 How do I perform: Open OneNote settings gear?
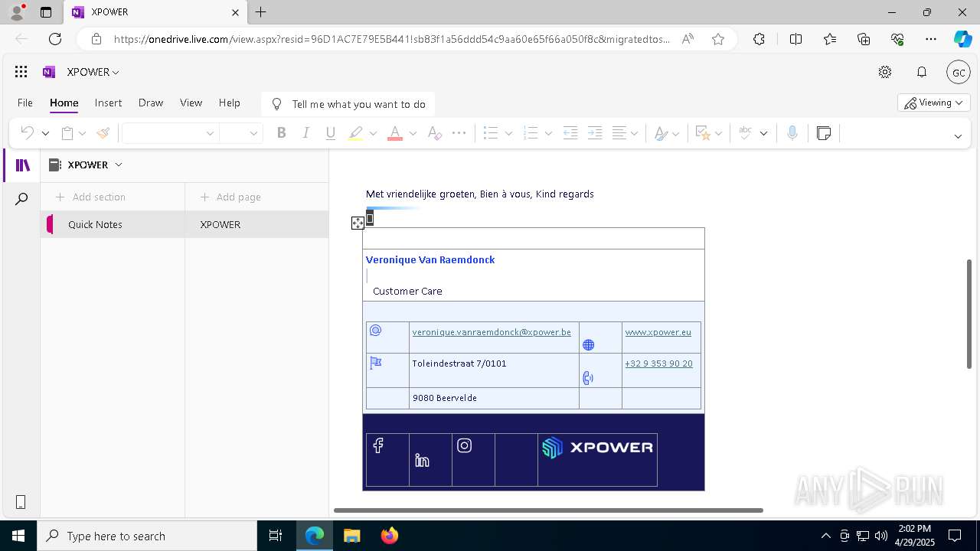point(885,72)
